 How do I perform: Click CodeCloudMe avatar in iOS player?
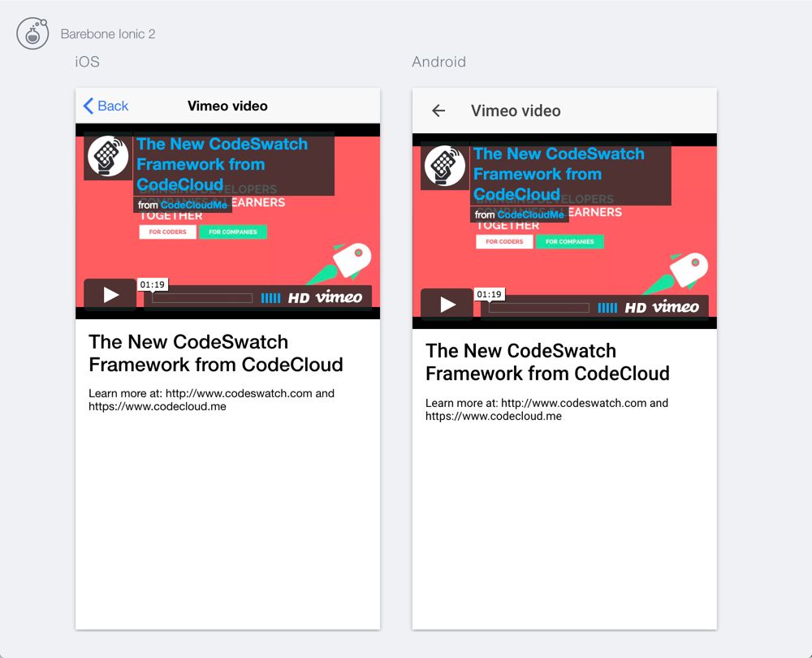pos(108,155)
